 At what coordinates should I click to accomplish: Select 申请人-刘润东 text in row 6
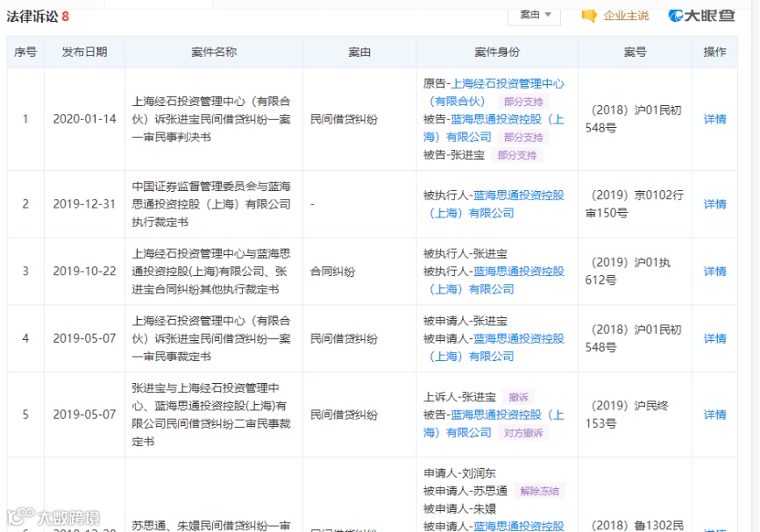(459, 473)
